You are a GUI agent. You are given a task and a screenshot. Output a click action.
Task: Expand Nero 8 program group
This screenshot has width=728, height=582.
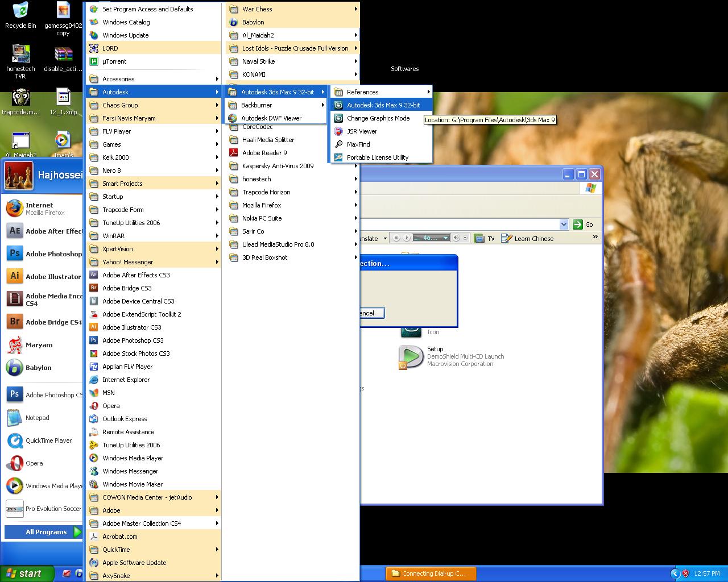click(154, 171)
